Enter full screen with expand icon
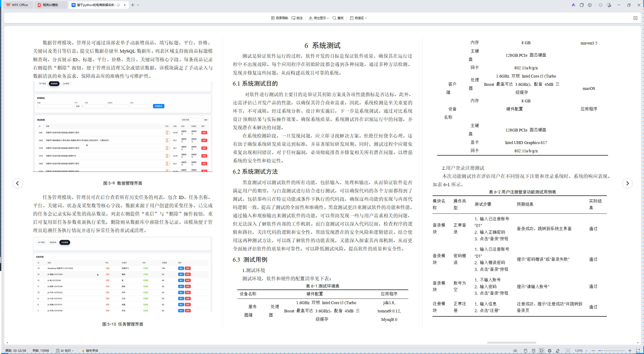644x354 pixels. tap(638, 351)
